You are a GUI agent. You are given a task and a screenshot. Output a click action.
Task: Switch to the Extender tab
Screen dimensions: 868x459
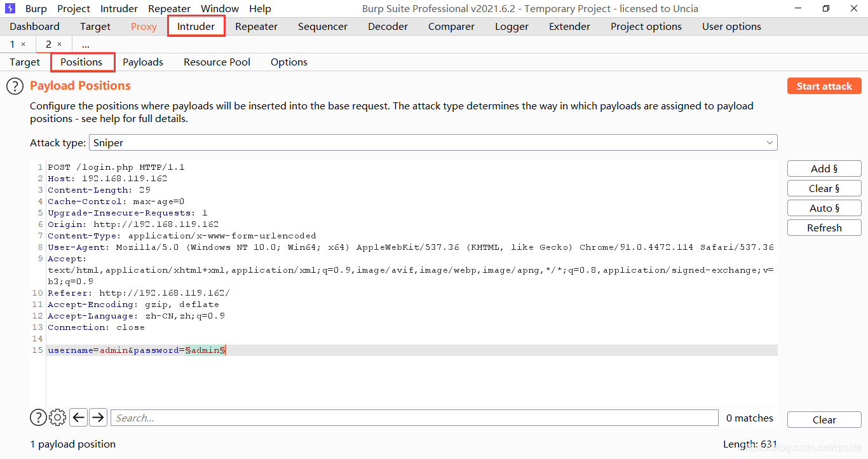569,27
